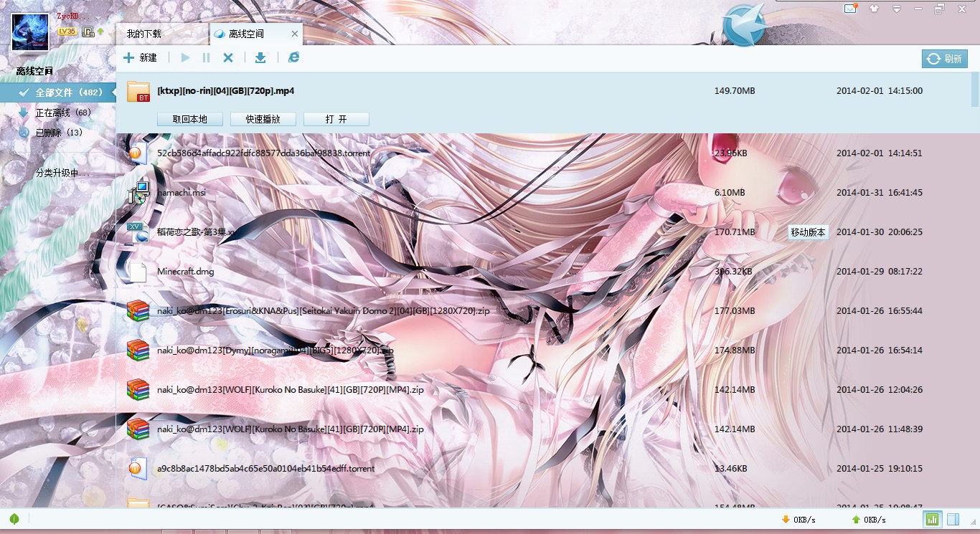Click the download-to-local toolbar icon
Screen dimensions: 980x534
(x=260, y=57)
